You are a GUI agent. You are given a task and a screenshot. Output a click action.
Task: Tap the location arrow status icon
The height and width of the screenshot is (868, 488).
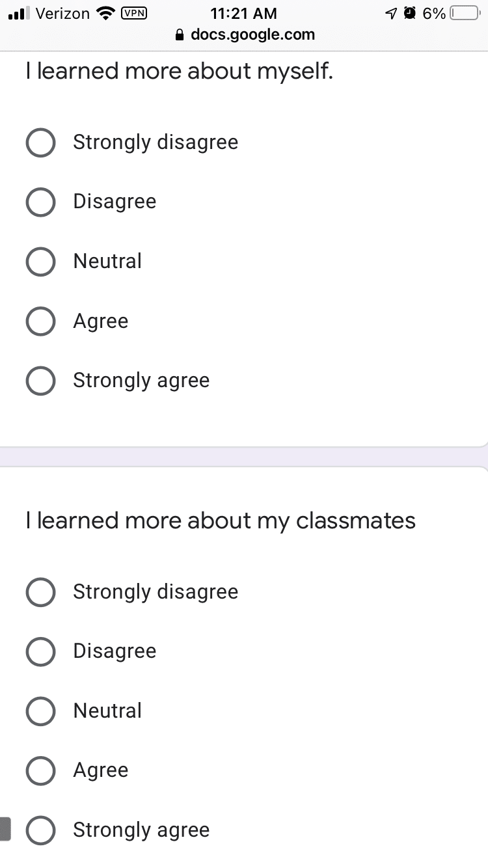(x=390, y=13)
